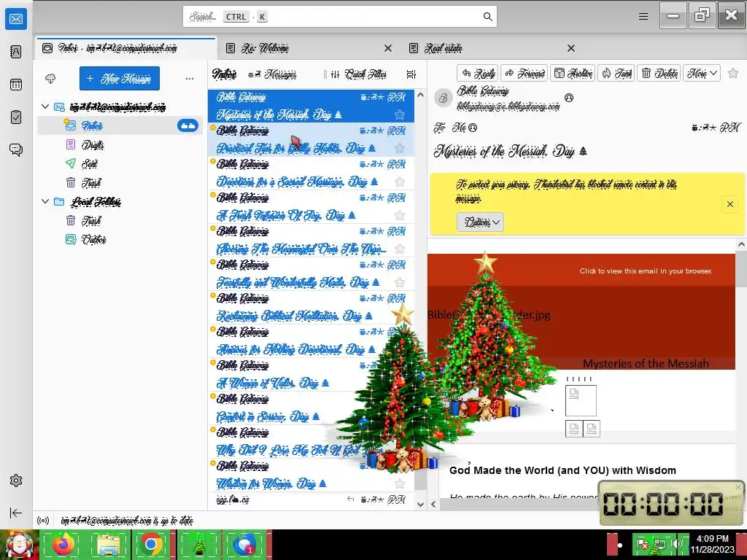
Task: Open Reclaiming Biblical Meditation message
Action: tap(311, 308)
